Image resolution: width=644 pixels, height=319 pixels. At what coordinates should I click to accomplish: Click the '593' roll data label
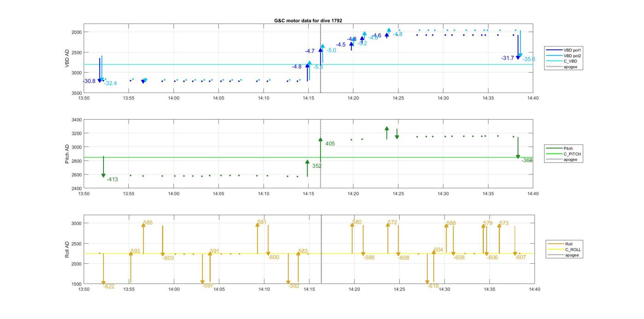pyautogui.click(x=135, y=251)
